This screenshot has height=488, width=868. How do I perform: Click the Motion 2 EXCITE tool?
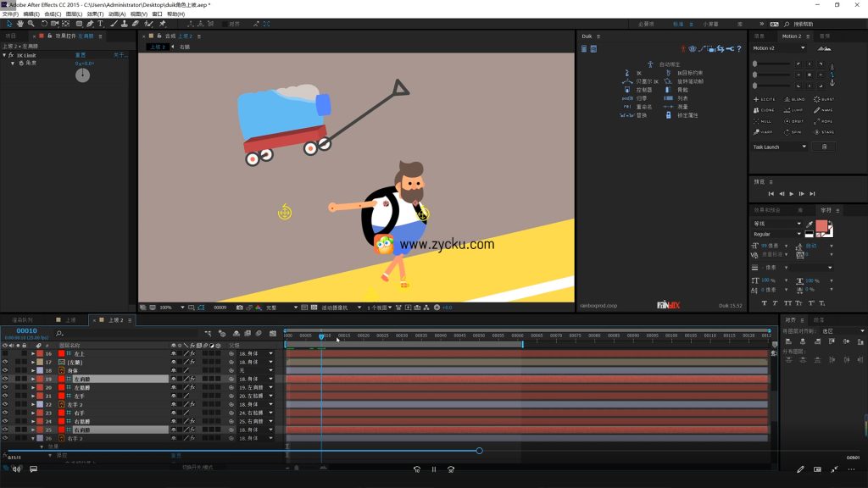tap(763, 100)
